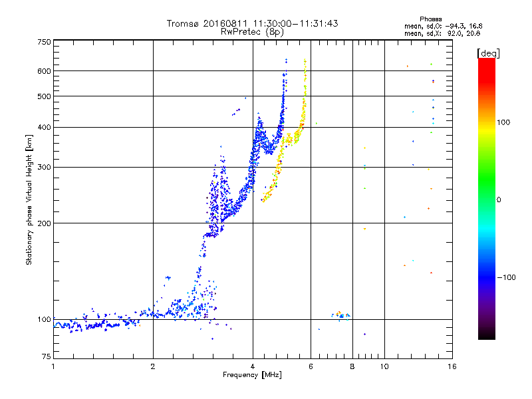532x399 pixels.
Task: Click the plot title 'Tromsø 20160811 11:30:00-11:31:43'
Action: tap(252, 23)
